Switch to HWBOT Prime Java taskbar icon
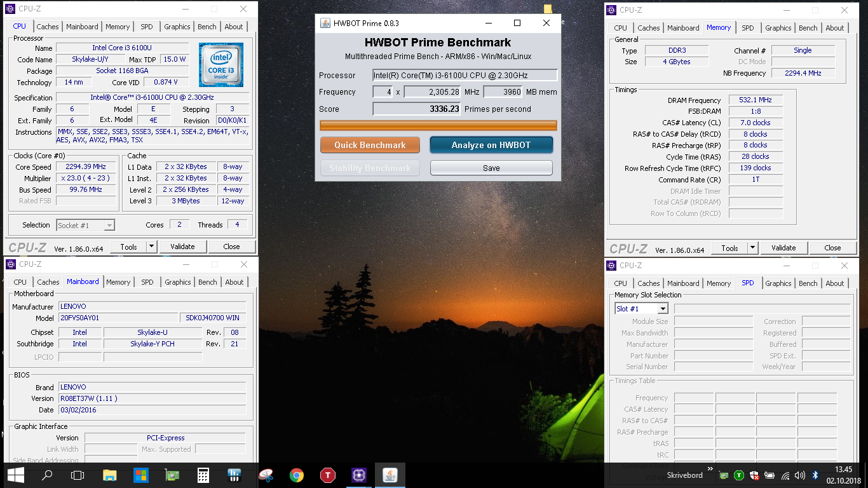The height and width of the screenshot is (488, 868). (390, 475)
